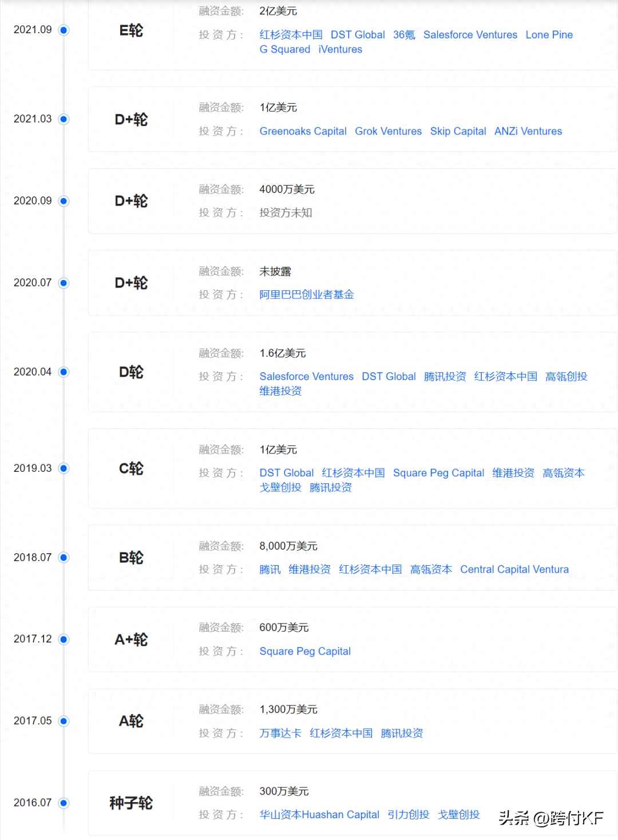Select the 投资方未知 text
Image resolution: width=618 pixels, height=840 pixels.
(286, 213)
